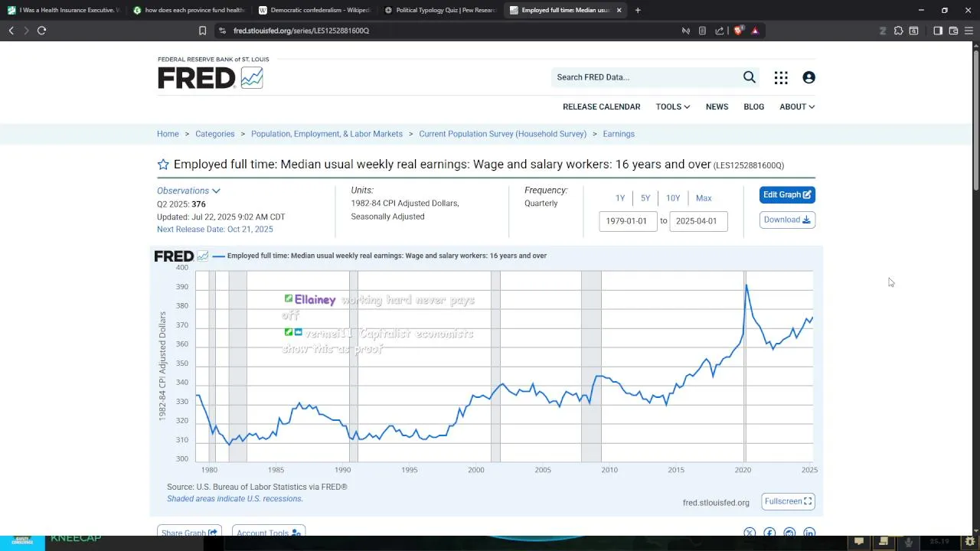Go to Categories breadcrumb
The image size is (980, 551).
(215, 134)
